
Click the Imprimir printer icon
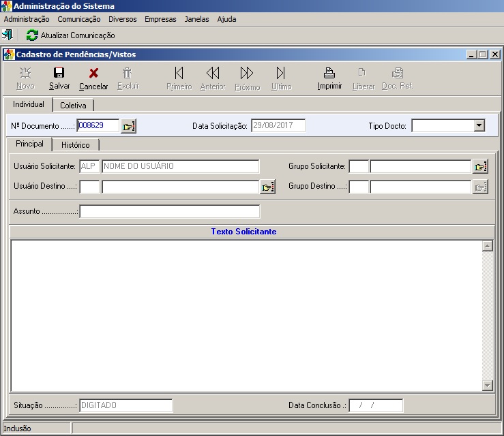(x=329, y=73)
